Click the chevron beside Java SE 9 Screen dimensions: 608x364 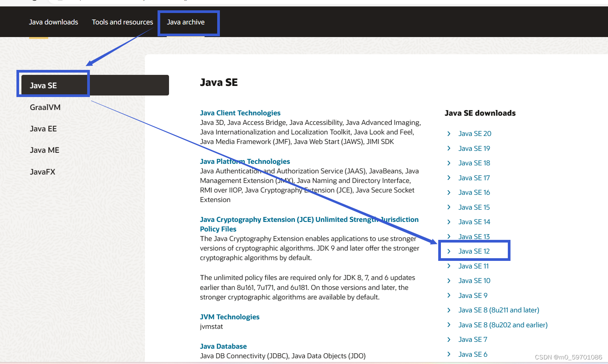pyautogui.click(x=449, y=295)
